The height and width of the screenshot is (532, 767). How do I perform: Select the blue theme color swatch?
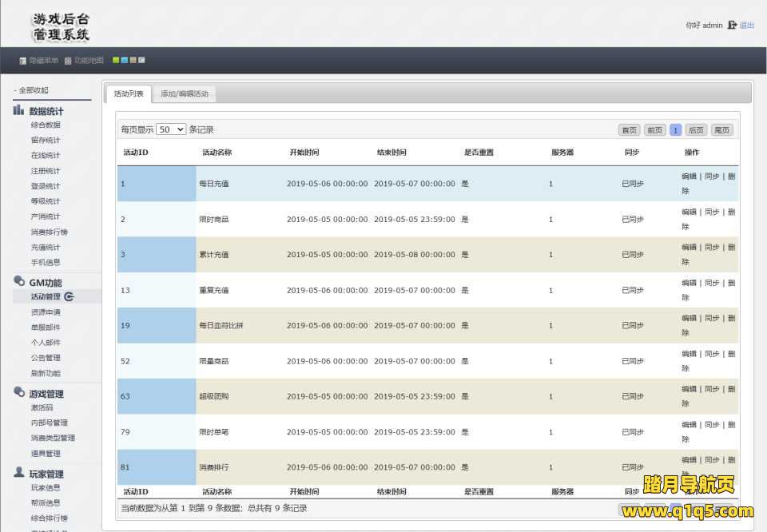[x=125, y=60]
